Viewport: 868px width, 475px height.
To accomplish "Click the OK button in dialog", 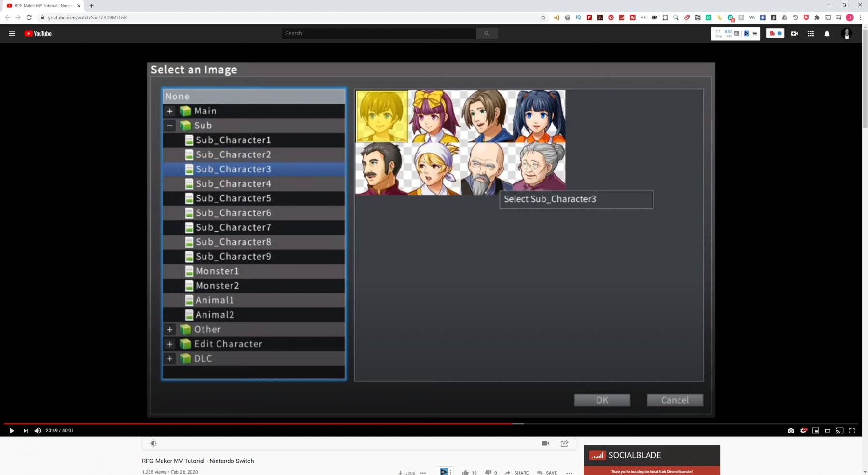I will (x=602, y=400).
